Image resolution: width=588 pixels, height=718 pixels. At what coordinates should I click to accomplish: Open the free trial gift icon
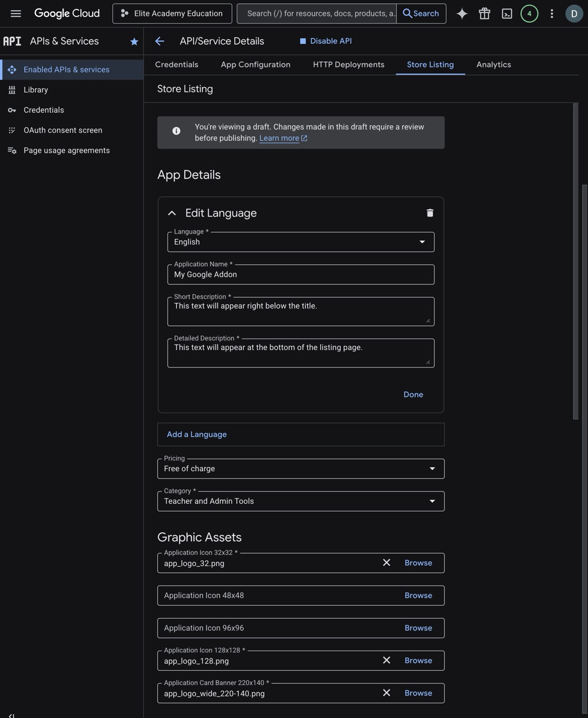pos(484,13)
